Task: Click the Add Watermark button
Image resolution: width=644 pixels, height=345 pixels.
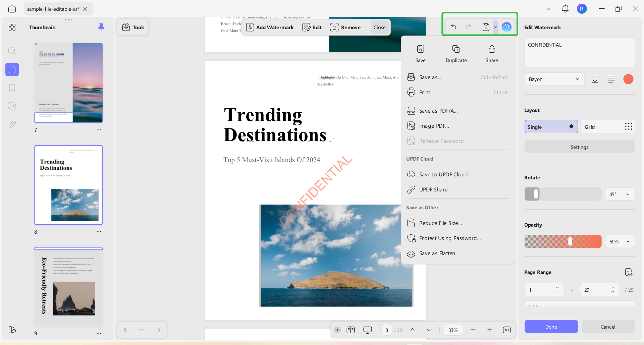Action: tap(270, 27)
